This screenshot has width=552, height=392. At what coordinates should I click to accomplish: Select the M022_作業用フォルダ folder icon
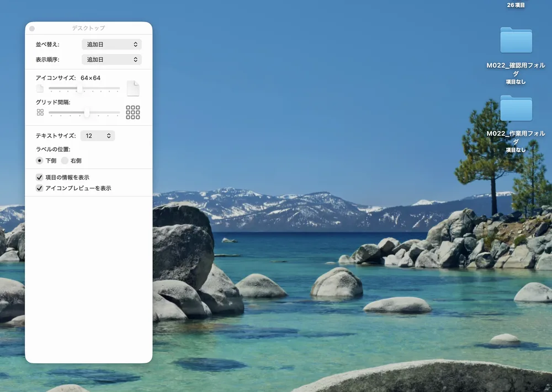pos(516,108)
